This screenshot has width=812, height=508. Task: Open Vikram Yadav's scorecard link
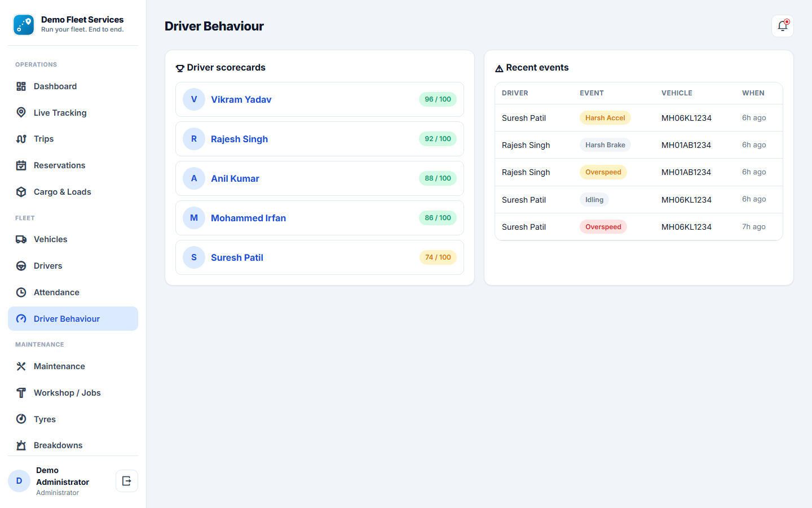241,99
